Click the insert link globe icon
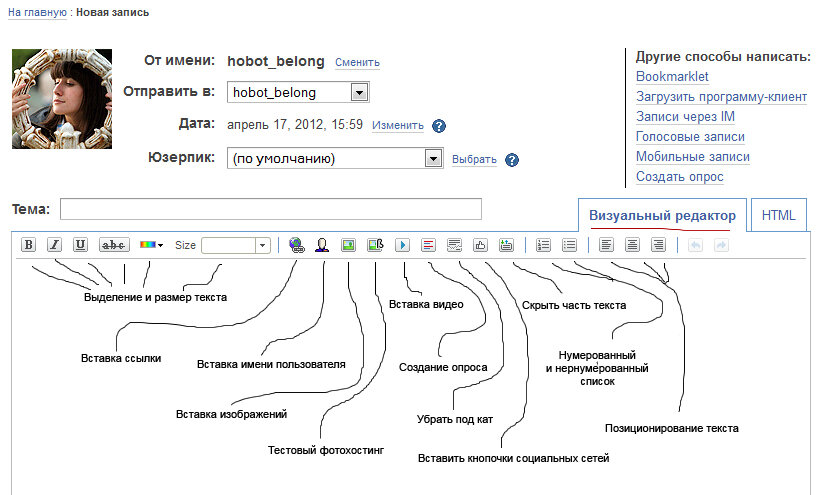This screenshot has height=495, width=823. [297, 244]
